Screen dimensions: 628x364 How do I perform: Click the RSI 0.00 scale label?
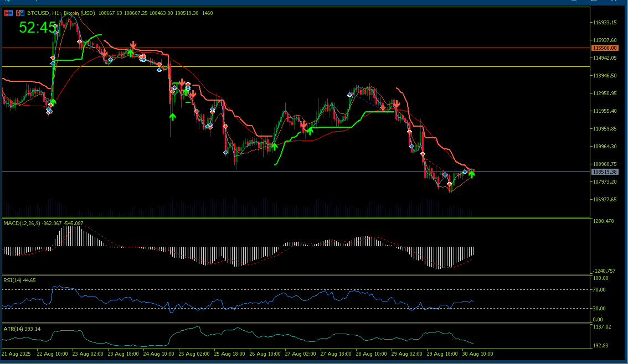[x=598, y=320]
